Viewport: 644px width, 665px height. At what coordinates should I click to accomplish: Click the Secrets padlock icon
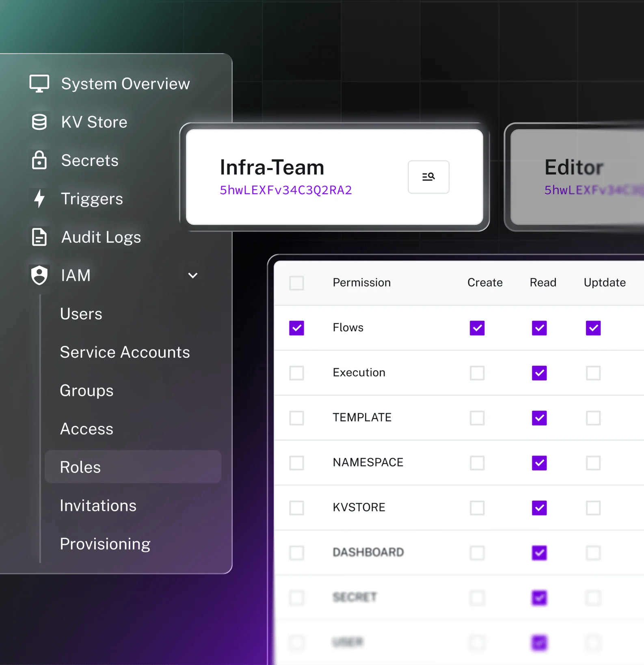click(x=39, y=160)
